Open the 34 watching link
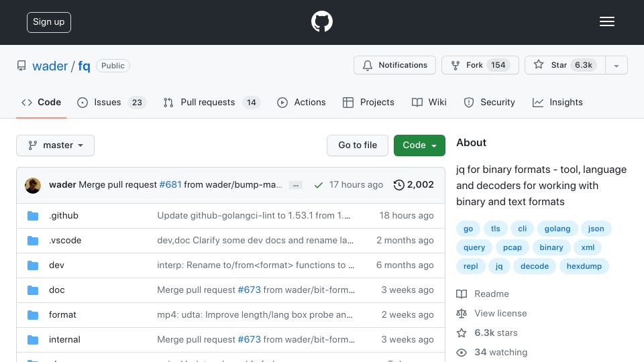 492,352
